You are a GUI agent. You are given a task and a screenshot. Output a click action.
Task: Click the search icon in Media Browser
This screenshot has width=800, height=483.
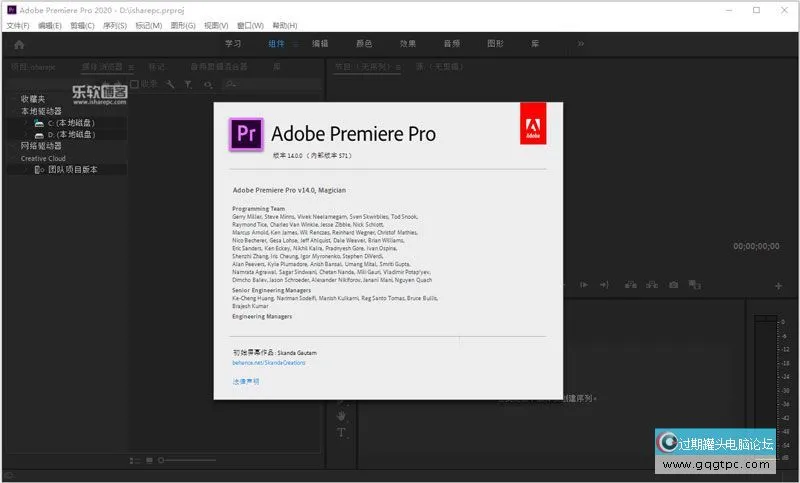[x=231, y=84]
